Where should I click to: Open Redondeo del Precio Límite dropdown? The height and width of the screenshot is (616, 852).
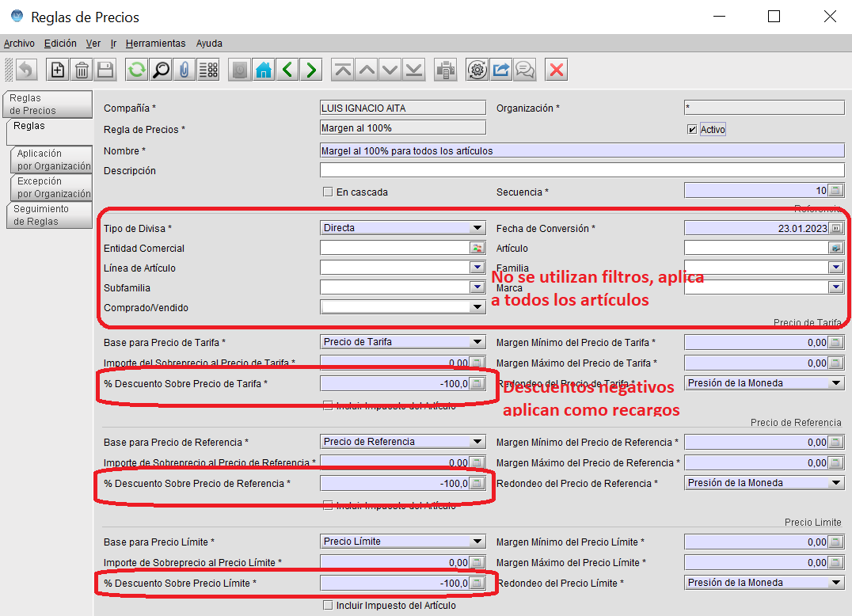[836, 582]
